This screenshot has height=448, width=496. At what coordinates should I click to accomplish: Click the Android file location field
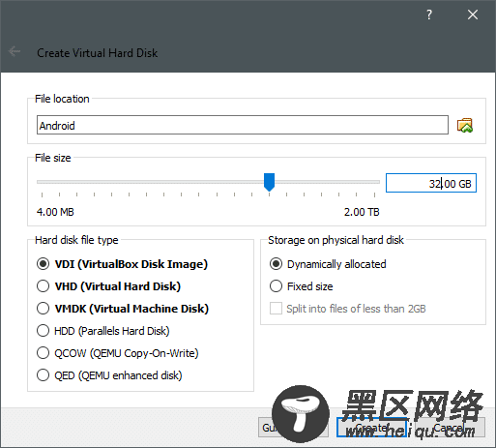click(243, 125)
